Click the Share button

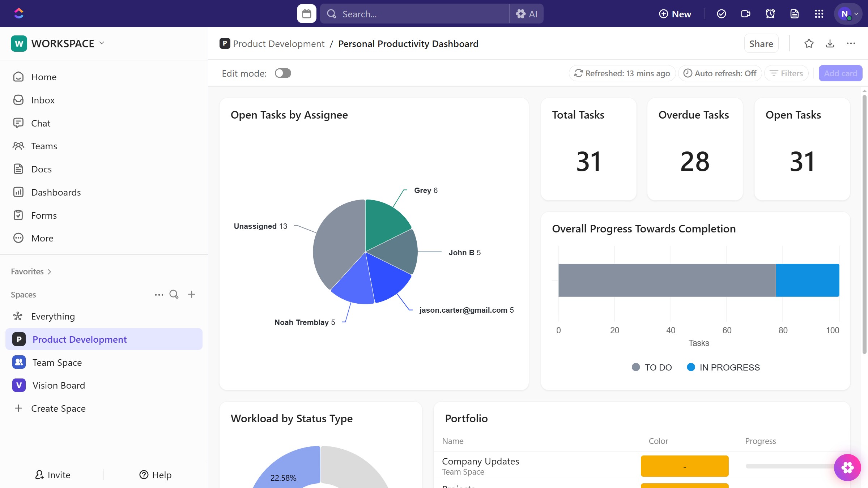click(x=761, y=43)
